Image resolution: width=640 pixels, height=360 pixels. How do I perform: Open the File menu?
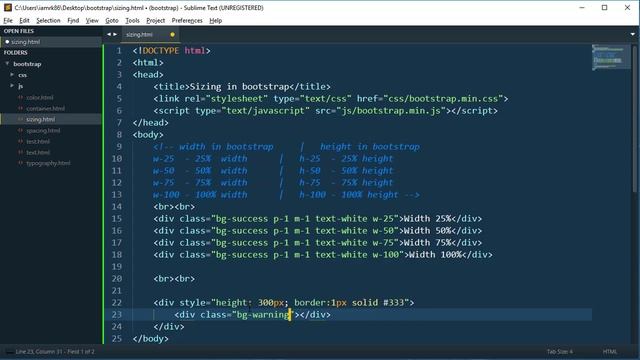tap(8, 20)
